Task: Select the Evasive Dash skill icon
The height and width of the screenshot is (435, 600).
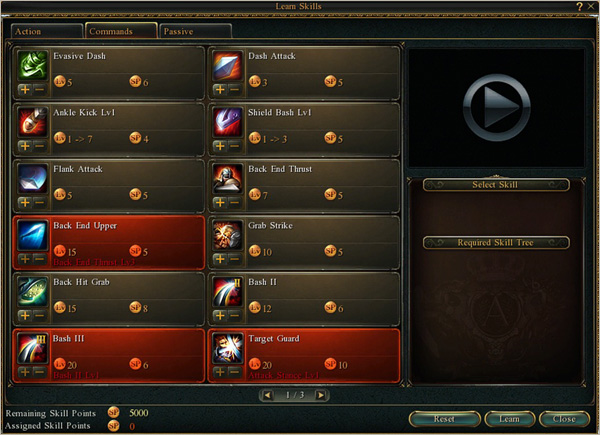Action: pos(33,66)
